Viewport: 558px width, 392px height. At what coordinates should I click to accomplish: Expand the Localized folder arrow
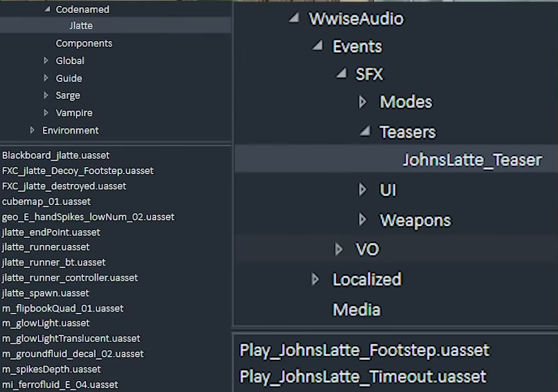(315, 279)
